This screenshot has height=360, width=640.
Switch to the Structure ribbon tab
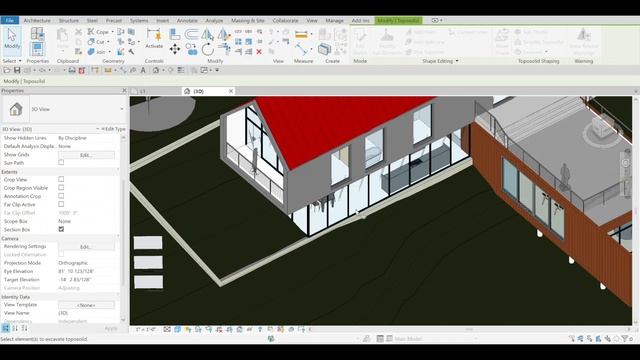tap(69, 20)
